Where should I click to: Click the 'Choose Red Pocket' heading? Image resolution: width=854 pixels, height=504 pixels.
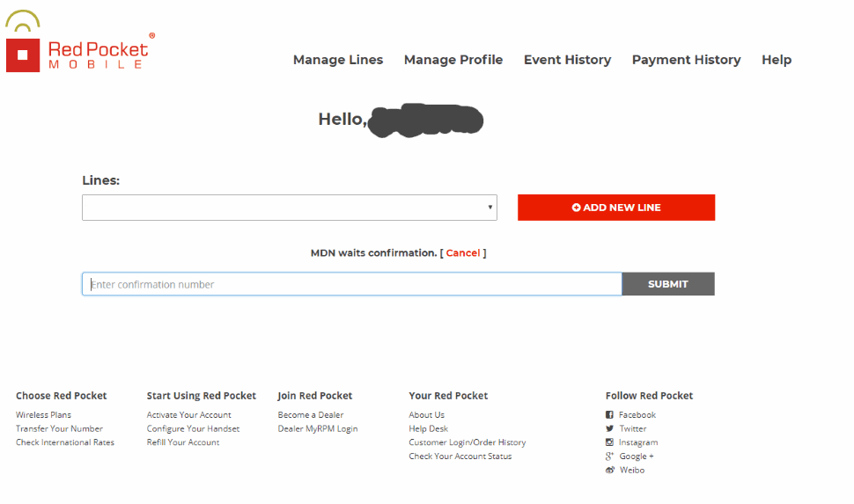[x=61, y=396]
